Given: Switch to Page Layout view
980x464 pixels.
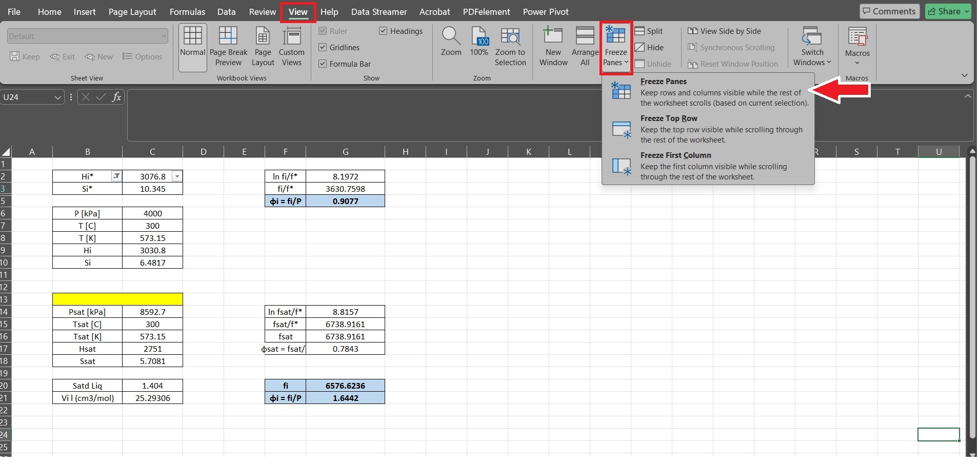Looking at the screenshot, I should coord(263,47).
